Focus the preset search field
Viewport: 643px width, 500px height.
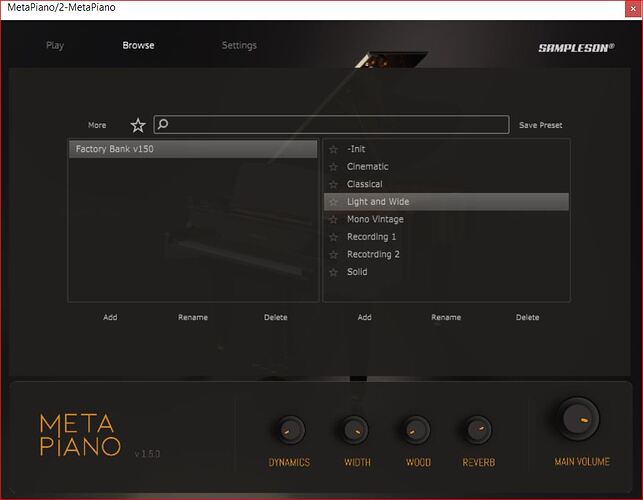[x=331, y=124]
